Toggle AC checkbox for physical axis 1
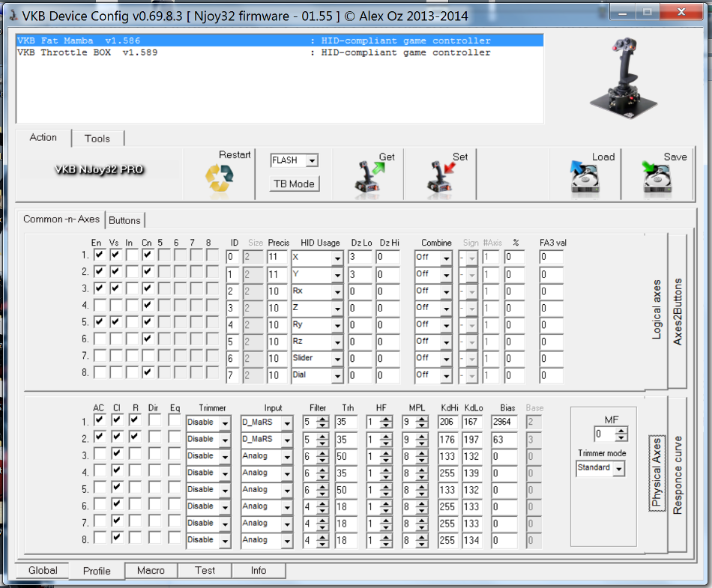 100,420
